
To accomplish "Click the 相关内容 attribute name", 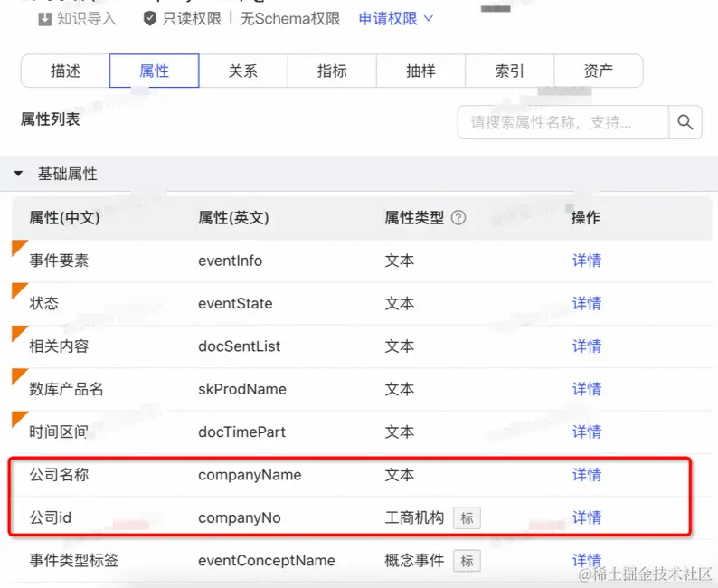I will tap(59, 346).
